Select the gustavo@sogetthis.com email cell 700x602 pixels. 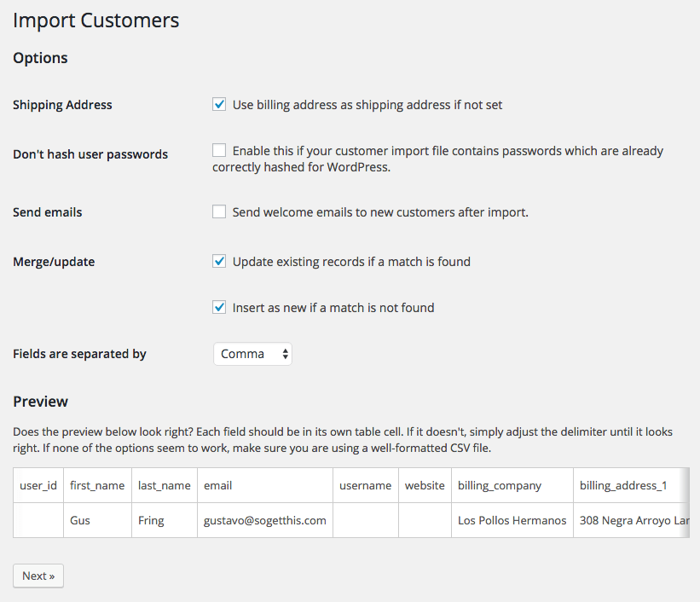pyautogui.click(x=265, y=520)
